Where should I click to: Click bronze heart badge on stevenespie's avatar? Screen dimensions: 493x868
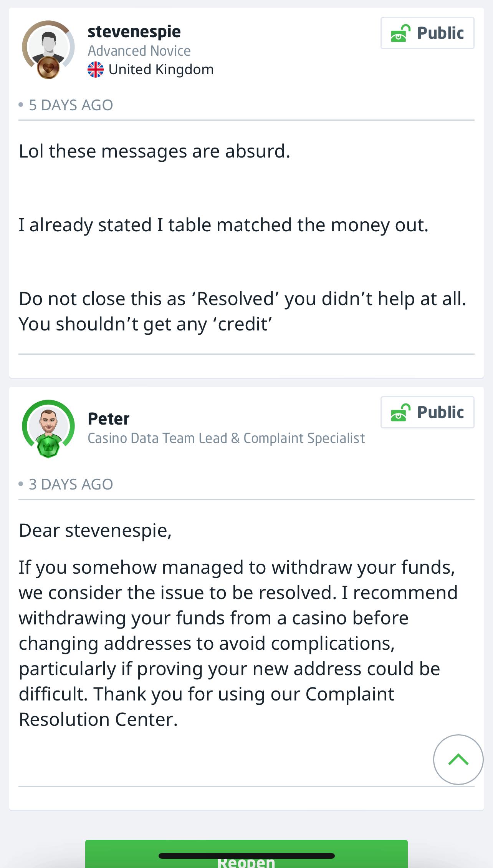point(48,69)
